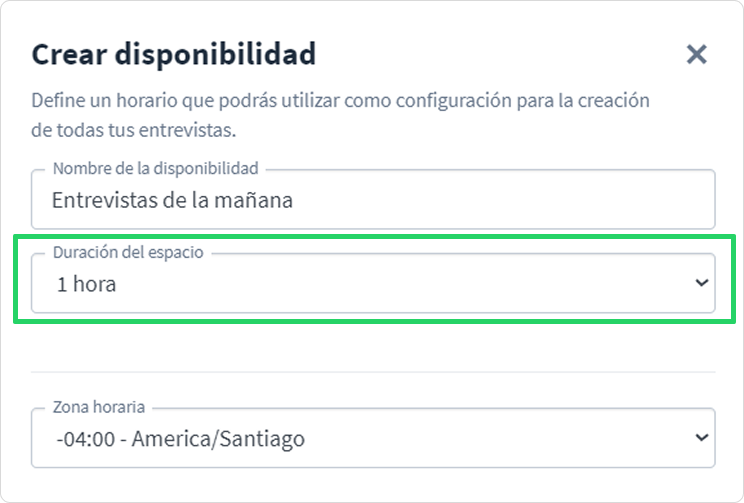Click the X icon beside the title
The image size is (744, 503).
click(x=697, y=54)
